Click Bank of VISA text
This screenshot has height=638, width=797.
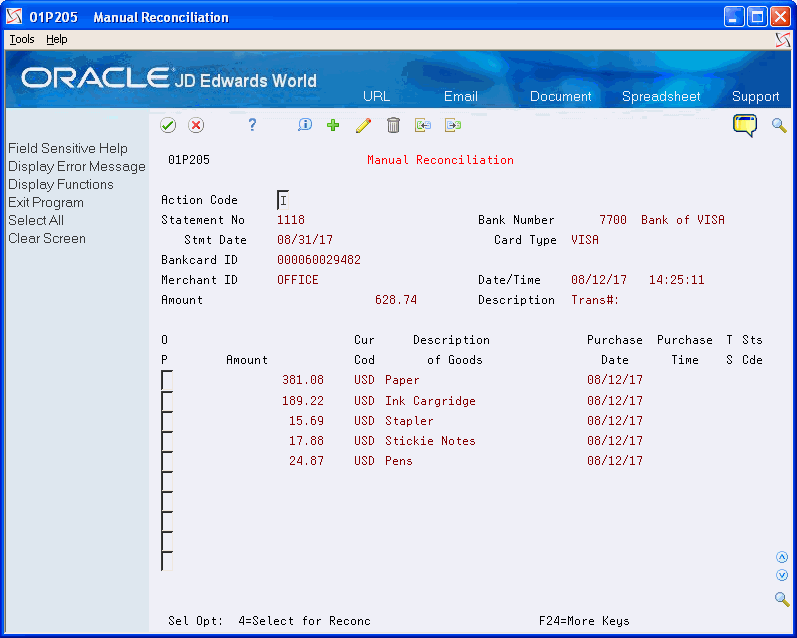(x=683, y=220)
